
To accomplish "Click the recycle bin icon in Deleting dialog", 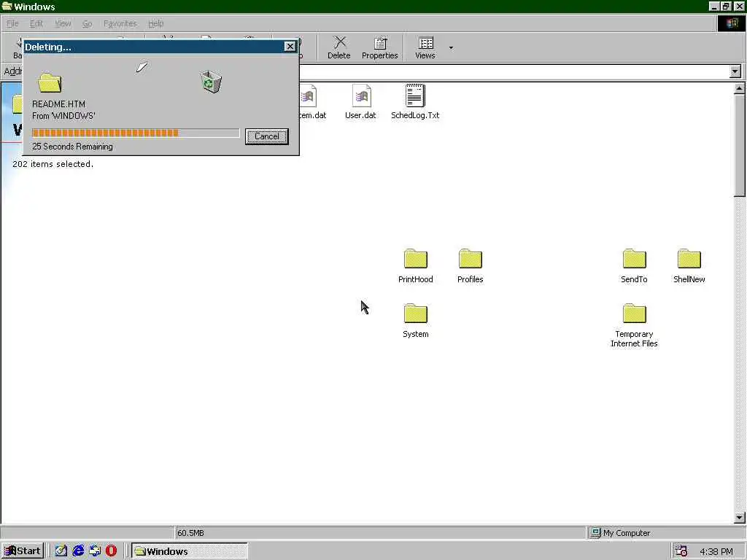I will 211,82.
